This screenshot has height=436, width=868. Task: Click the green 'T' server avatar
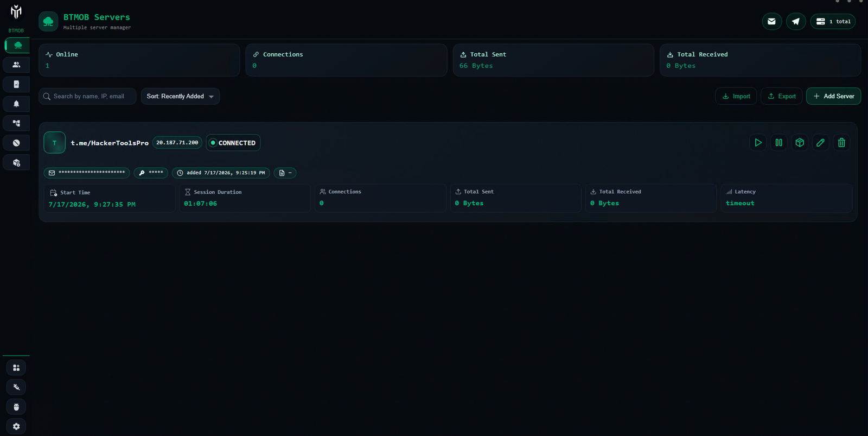click(x=54, y=143)
